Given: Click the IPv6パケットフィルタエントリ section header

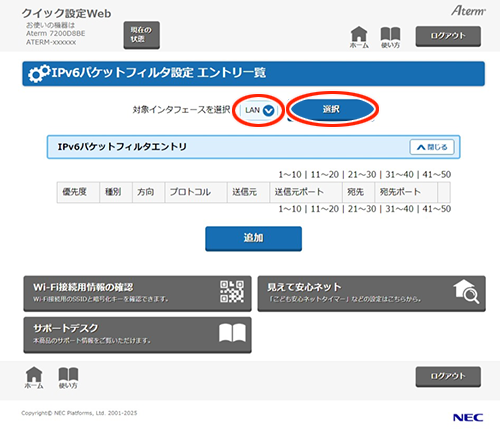Looking at the screenshot, I should click(x=253, y=147).
